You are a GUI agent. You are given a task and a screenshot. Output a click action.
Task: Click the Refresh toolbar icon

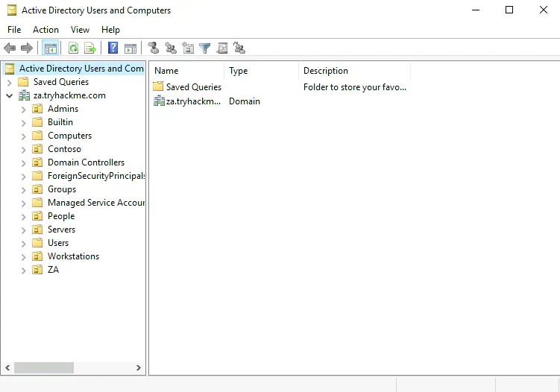(74, 48)
